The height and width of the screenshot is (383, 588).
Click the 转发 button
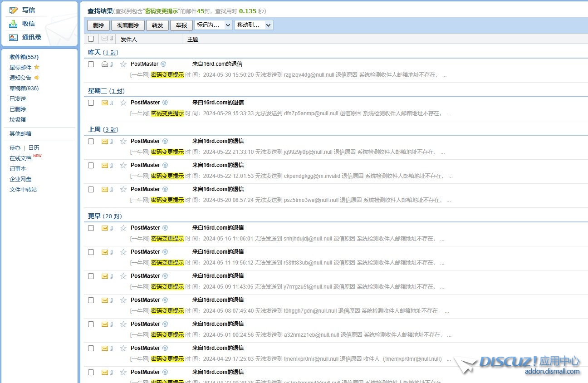157,25
